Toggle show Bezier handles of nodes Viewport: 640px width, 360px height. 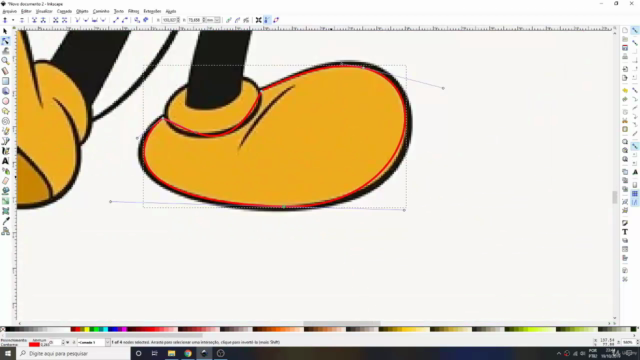(x=267, y=20)
